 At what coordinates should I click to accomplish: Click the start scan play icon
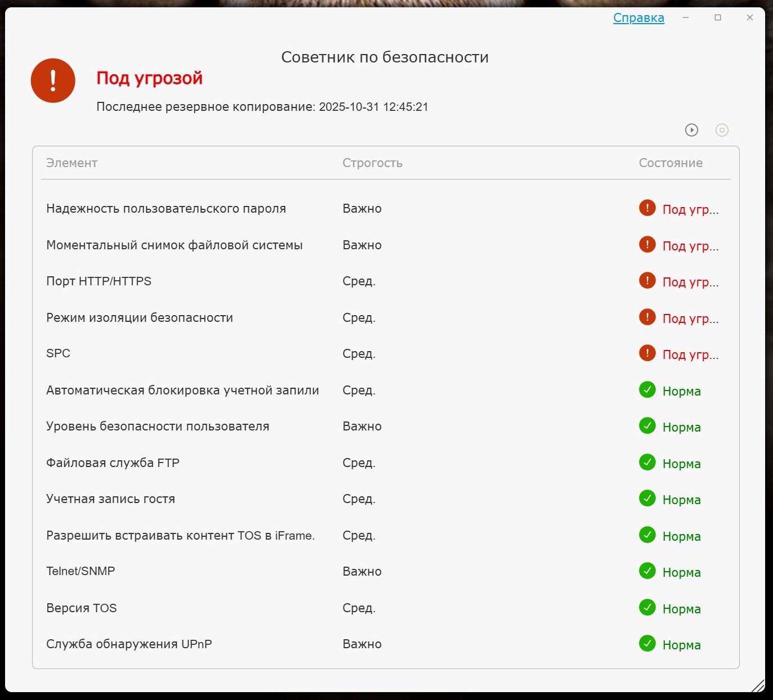pyautogui.click(x=691, y=130)
